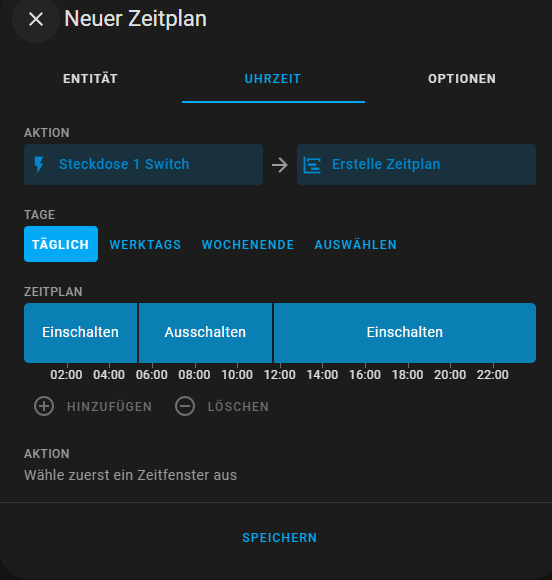Screen dimensions: 552x580
Task: Select the first Einschalten time slot
Action: pyautogui.click(x=81, y=333)
